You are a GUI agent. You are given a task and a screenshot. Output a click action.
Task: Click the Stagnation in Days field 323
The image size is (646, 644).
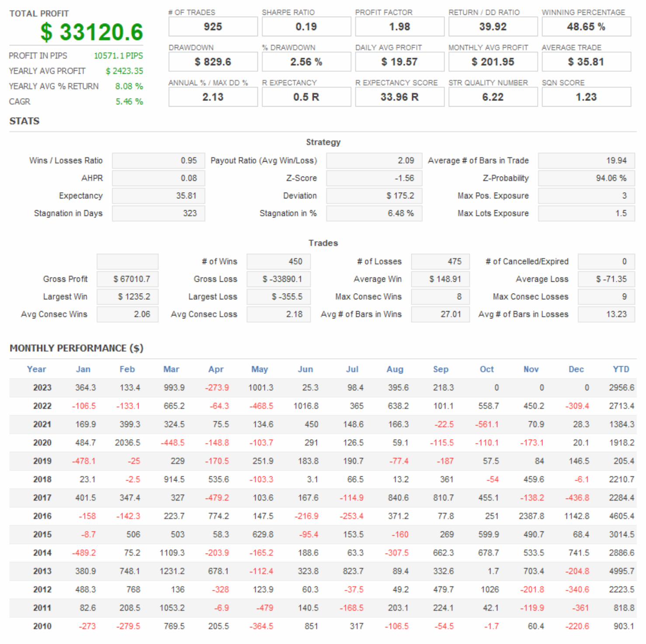point(158,213)
